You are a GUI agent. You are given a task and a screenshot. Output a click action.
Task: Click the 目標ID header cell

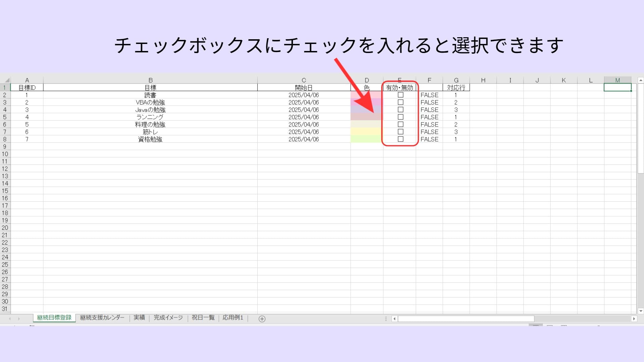(x=27, y=88)
